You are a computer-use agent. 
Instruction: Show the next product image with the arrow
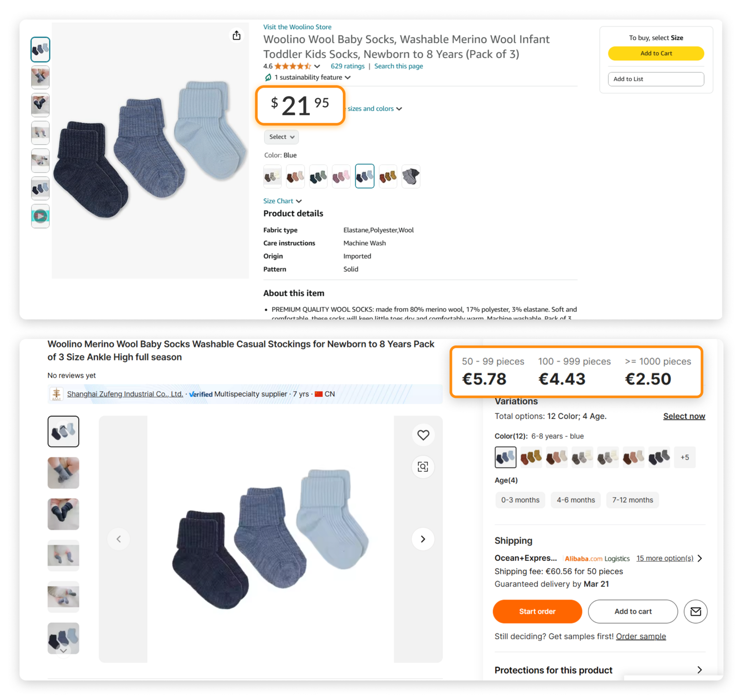pos(422,539)
